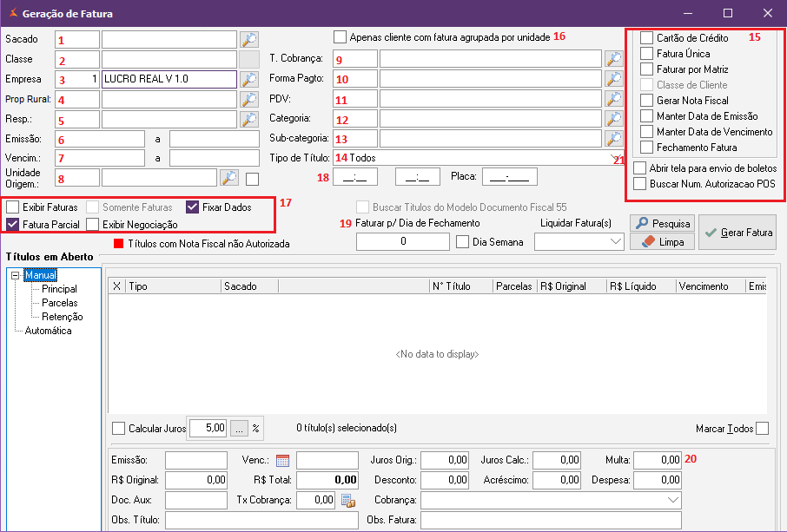787x532 pixels.
Task: Enable Calcular Juros checkbox
Action: click(x=118, y=428)
